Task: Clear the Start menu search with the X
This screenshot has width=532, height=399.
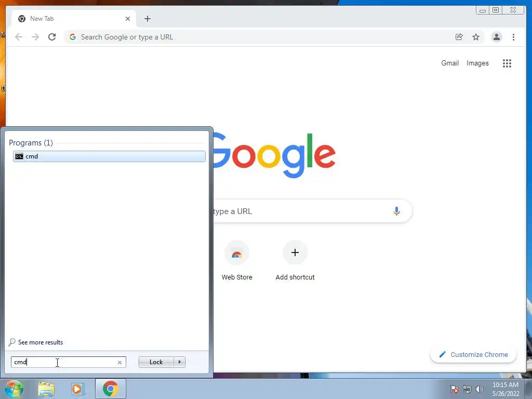Action: (x=120, y=362)
